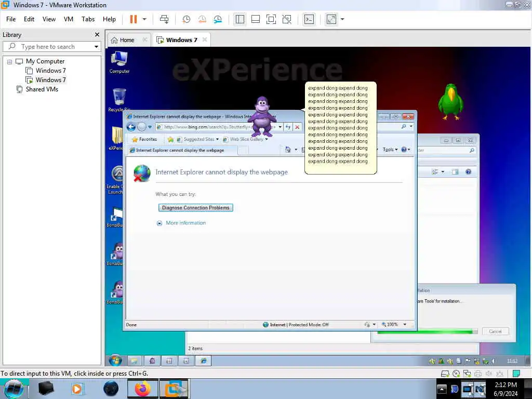Open the host Windows Start button
The height and width of the screenshot is (399, 532).
tap(14, 389)
